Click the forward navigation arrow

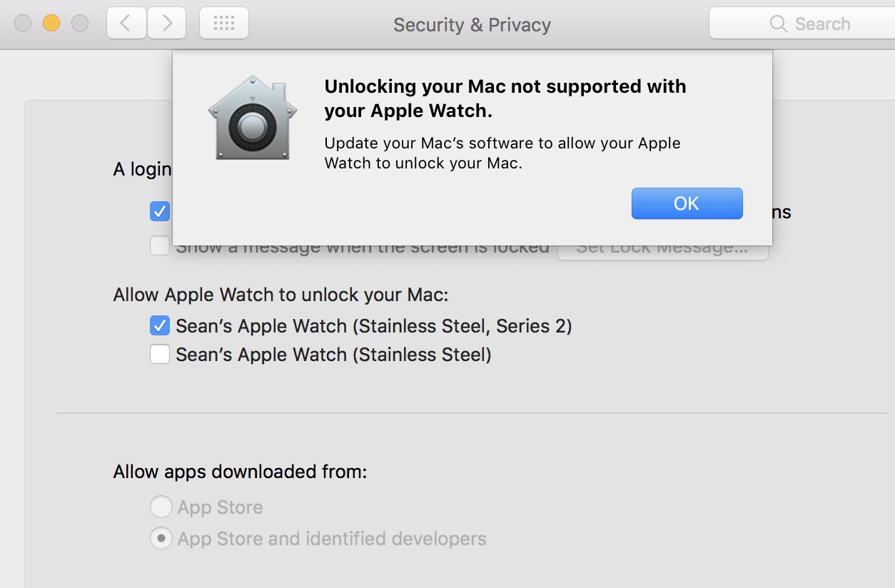click(167, 24)
